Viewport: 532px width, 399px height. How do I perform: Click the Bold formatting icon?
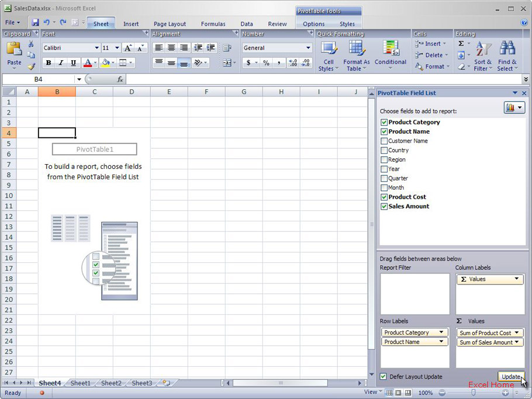coord(49,63)
